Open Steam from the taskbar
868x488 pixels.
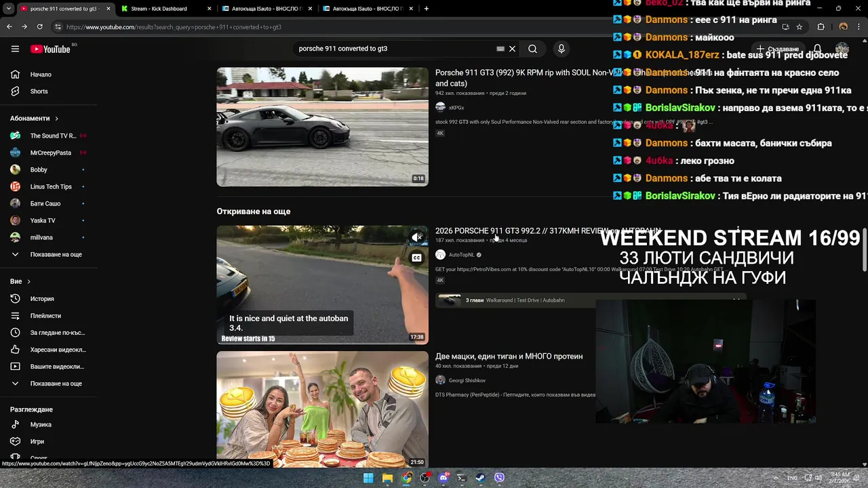pos(480,478)
